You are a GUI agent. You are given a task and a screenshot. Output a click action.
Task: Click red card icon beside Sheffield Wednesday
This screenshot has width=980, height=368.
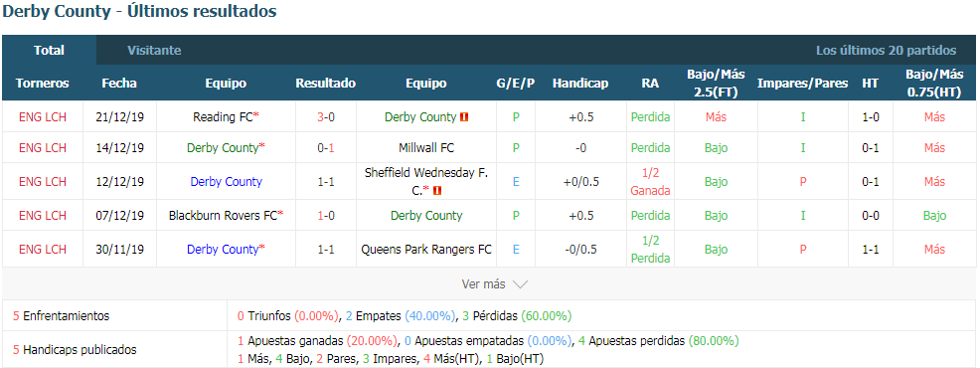click(x=437, y=190)
